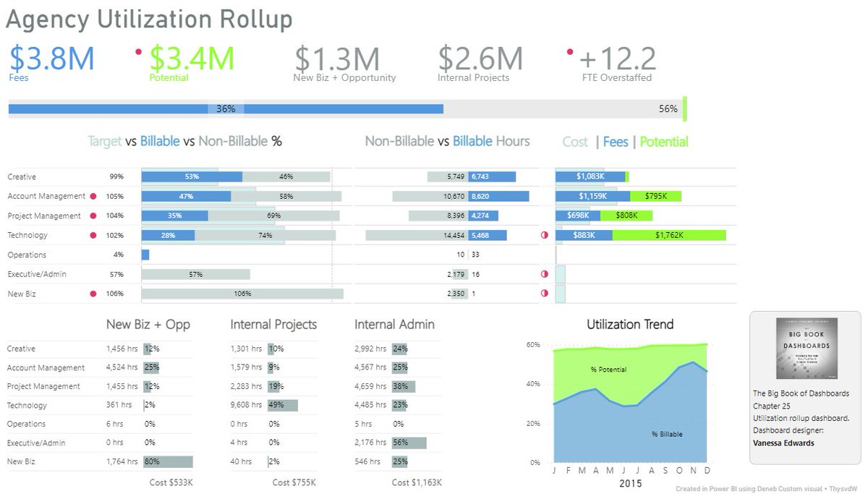Click half-circle indicator in New Biz hours row
Viewport: 868px width, 499px height.
coord(544,294)
